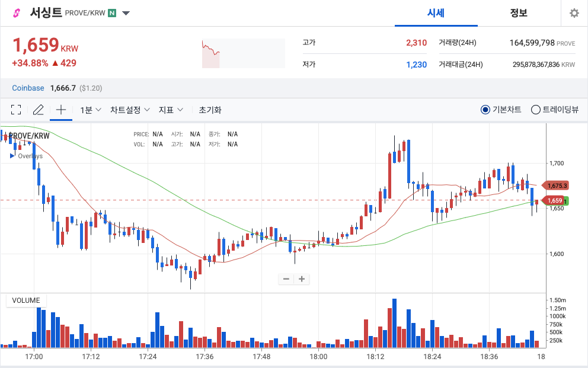Click the pink Succinct coin logo
This screenshot has height=368, width=588.
[x=17, y=13]
